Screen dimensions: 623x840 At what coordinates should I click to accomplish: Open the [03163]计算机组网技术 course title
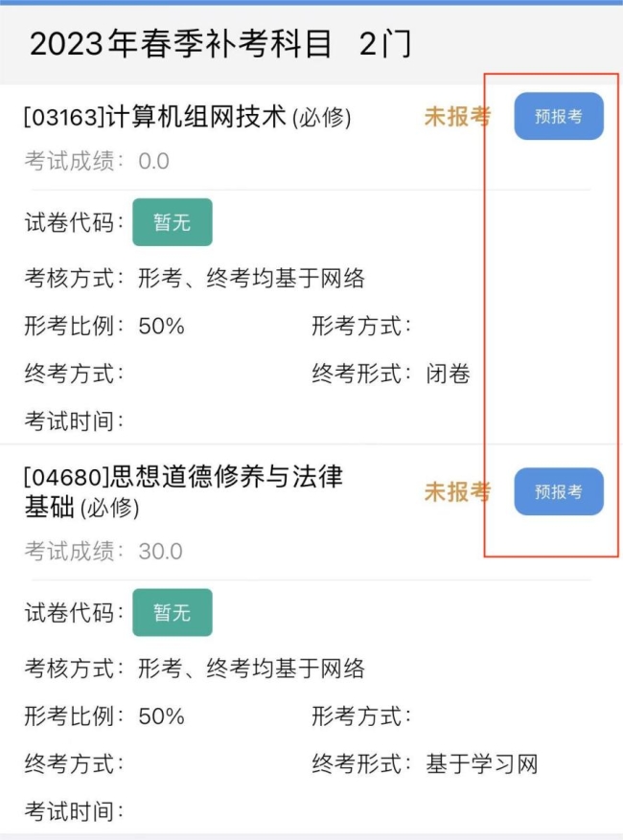click(187, 118)
